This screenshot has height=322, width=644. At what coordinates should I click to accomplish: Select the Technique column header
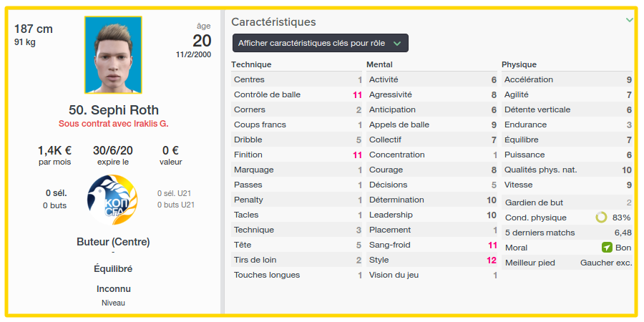point(251,64)
